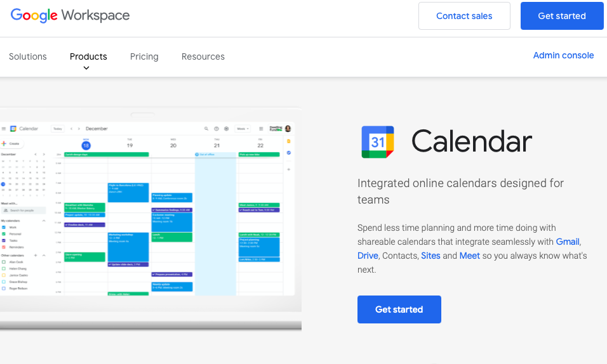Click the Google Workspace logo
The width and height of the screenshot is (607, 364).
tap(70, 16)
